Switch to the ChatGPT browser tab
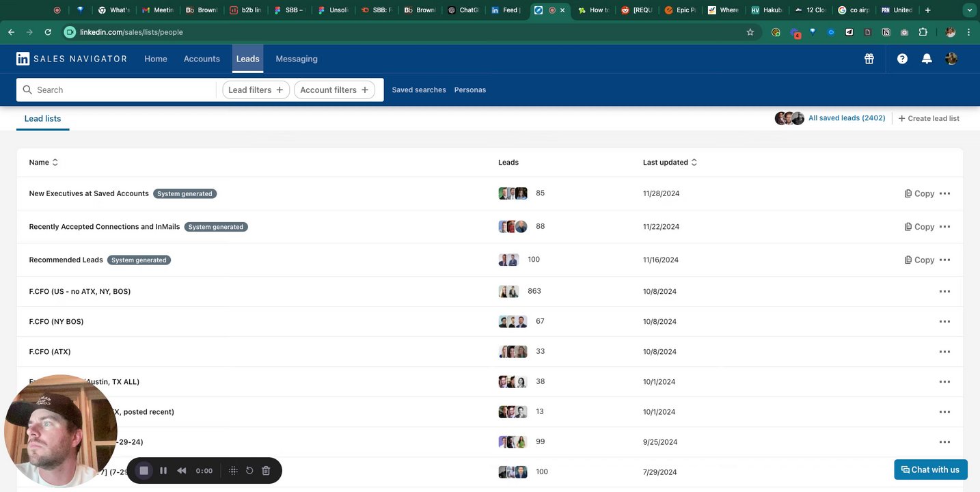The height and width of the screenshot is (492, 980). click(x=464, y=10)
